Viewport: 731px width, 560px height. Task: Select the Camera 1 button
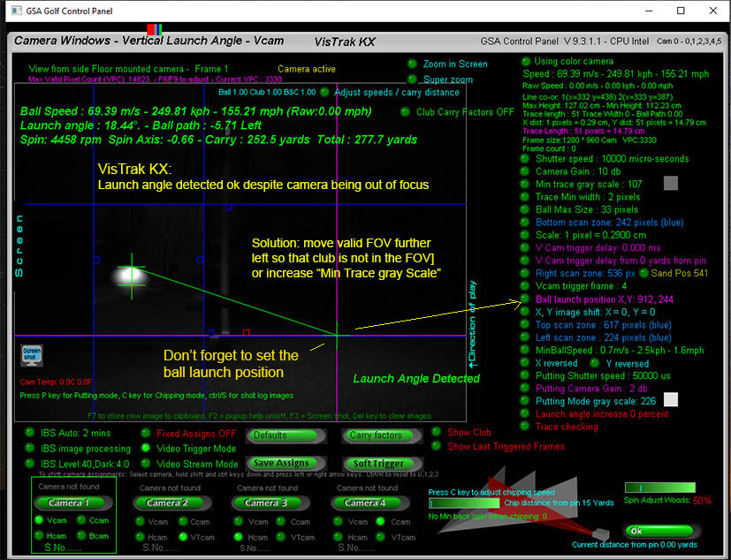tap(73, 503)
